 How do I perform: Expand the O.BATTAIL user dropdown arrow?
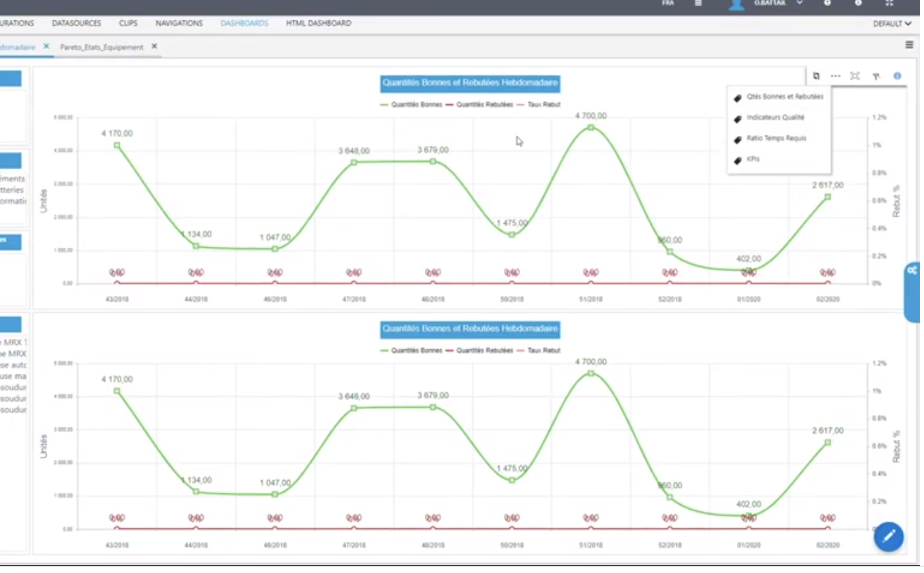799,3
